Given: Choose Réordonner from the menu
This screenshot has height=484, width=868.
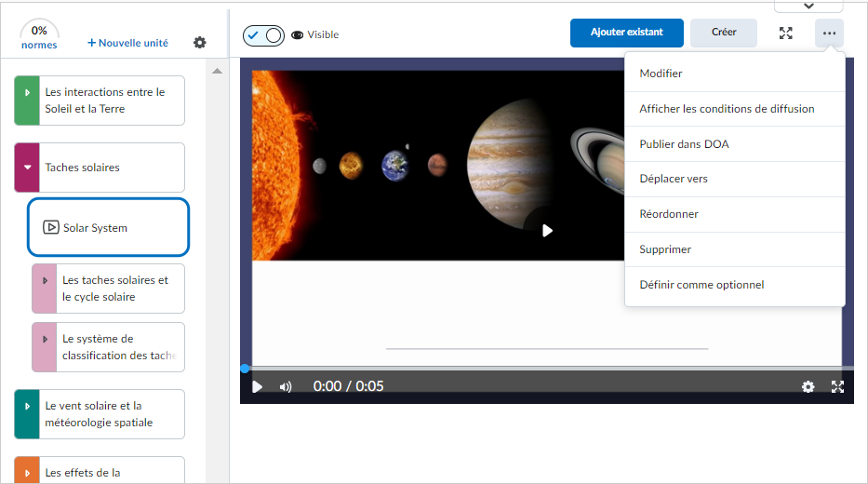Looking at the screenshot, I should coord(735,214).
